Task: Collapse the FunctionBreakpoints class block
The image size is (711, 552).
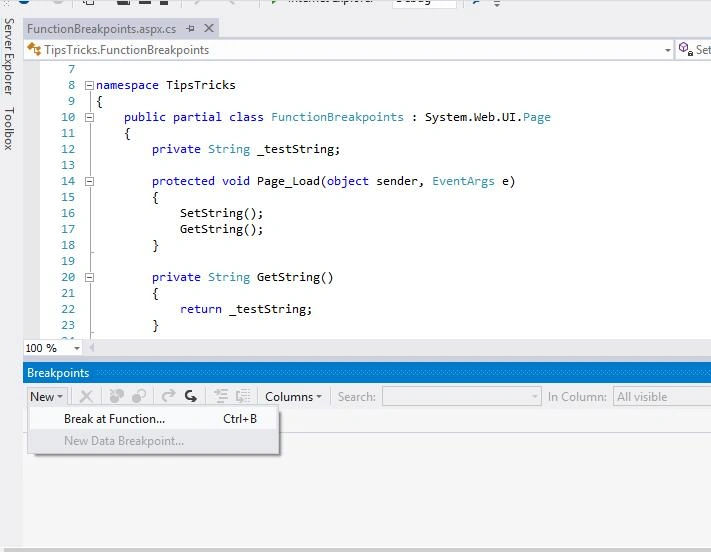Action: (89, 117)
